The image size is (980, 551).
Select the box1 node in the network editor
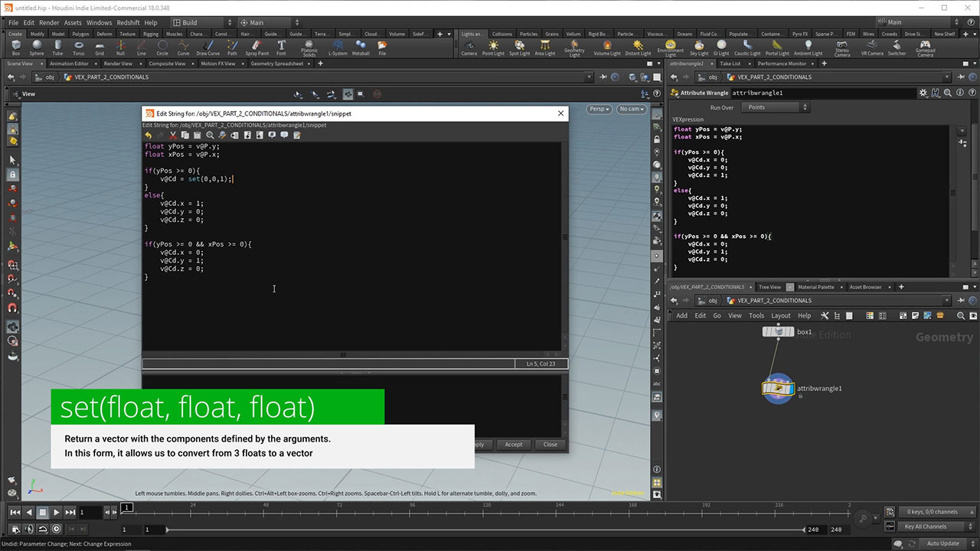coord(779,331)
